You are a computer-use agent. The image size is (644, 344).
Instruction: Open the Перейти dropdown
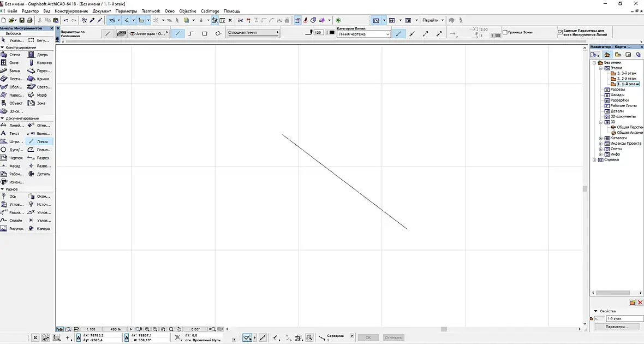(x=433, y=20)
